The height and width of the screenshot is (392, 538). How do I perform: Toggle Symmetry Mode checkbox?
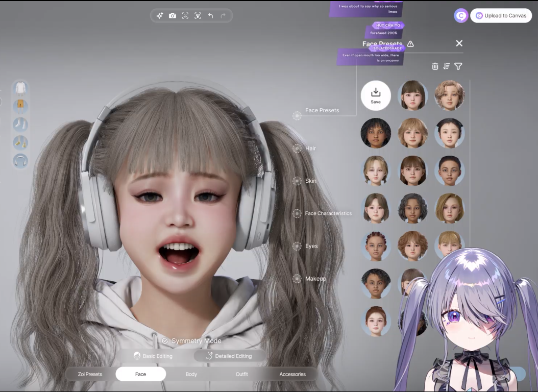[165, 341]
